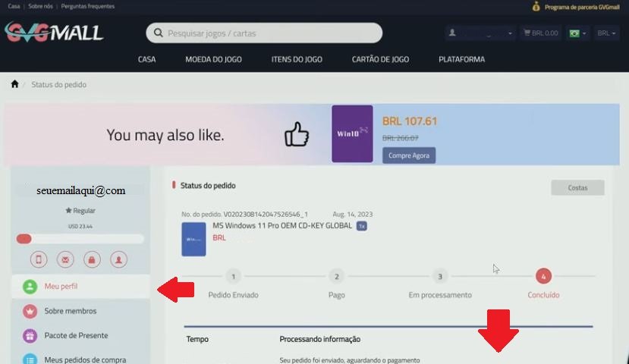Click the Costas button

pos(577,187)
